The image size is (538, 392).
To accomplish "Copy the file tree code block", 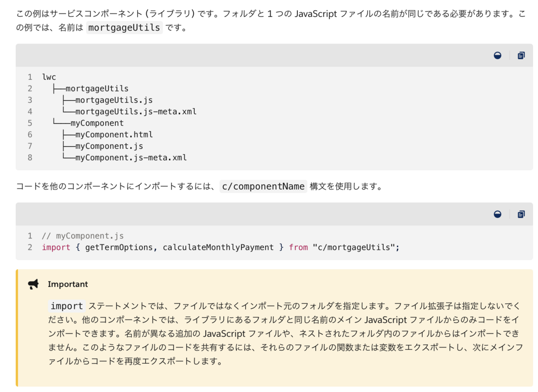I will tap(521, 55).
